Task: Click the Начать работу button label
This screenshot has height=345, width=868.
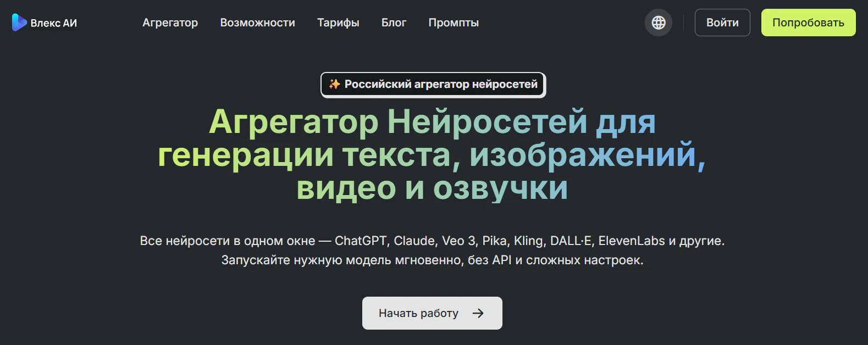Action: point(418,313)
